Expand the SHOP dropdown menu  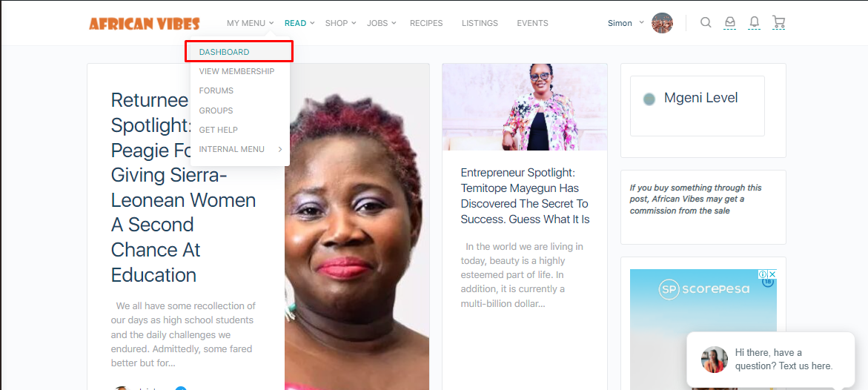tap(340, 23)
